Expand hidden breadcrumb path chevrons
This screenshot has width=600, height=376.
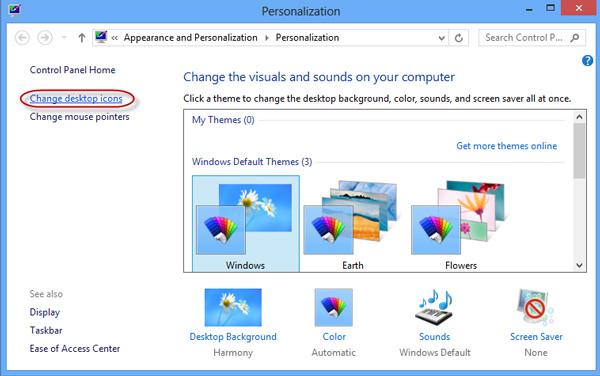pos(114,38)
